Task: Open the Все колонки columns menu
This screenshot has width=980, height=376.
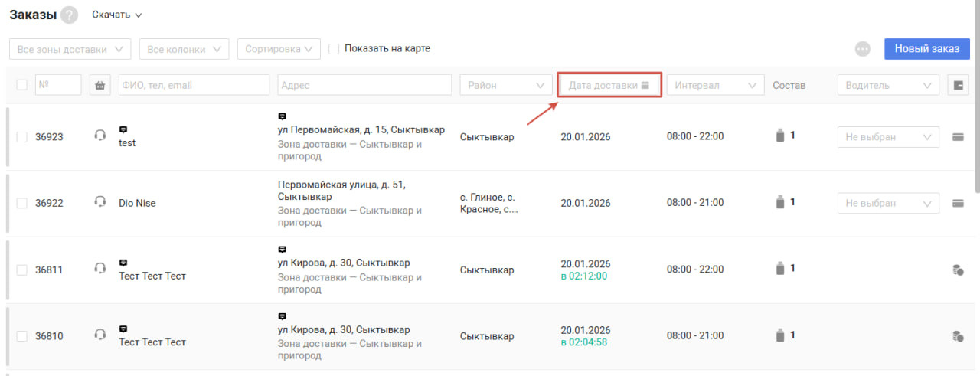Action: pos(184,49)
